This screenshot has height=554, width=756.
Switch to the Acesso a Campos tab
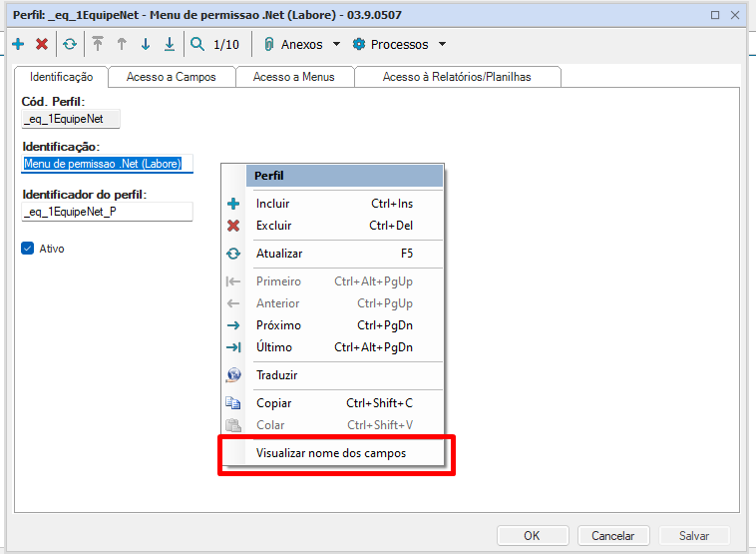click(x=172, y=77)
